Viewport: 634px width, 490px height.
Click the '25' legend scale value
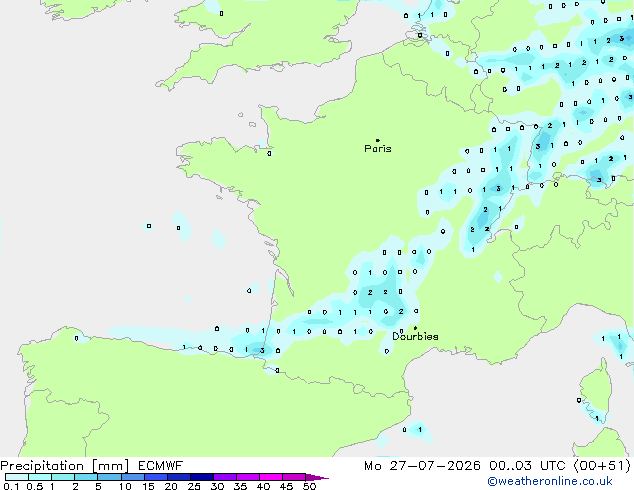point(194,486)
